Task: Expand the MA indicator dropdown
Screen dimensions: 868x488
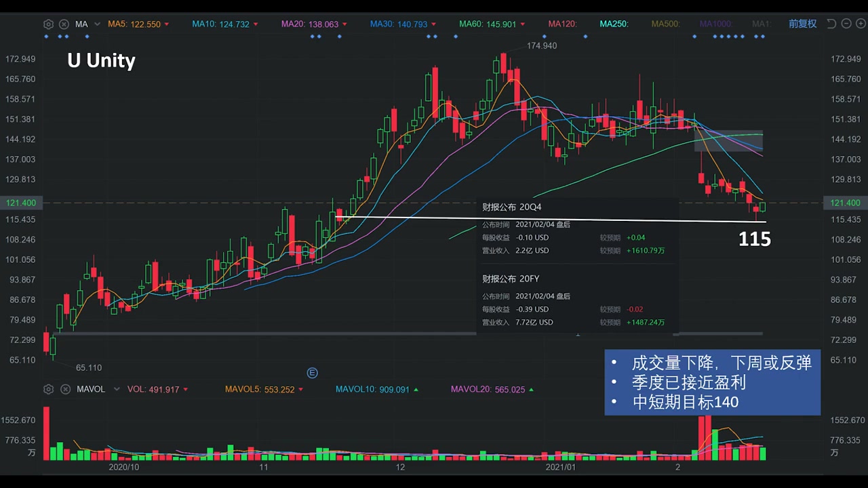Action: click(97, 24)
